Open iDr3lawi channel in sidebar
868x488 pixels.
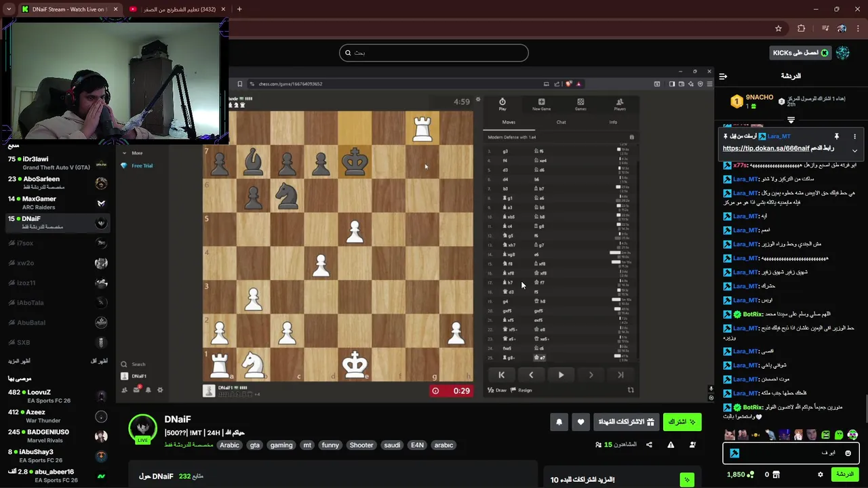(57, 163)
